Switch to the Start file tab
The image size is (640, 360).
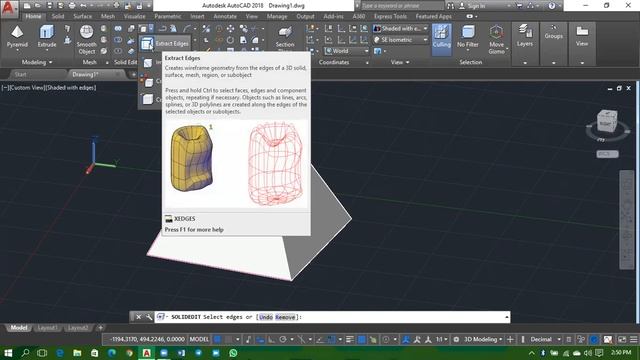click(20, 74)
